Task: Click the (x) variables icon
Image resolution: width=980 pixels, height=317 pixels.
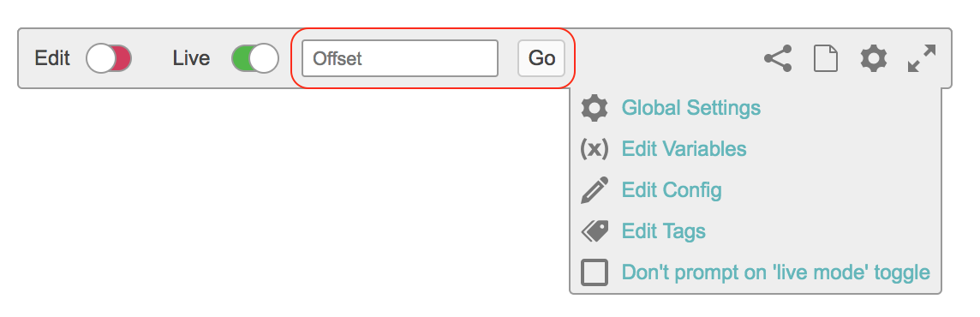Action: click(x=594, y=149)
